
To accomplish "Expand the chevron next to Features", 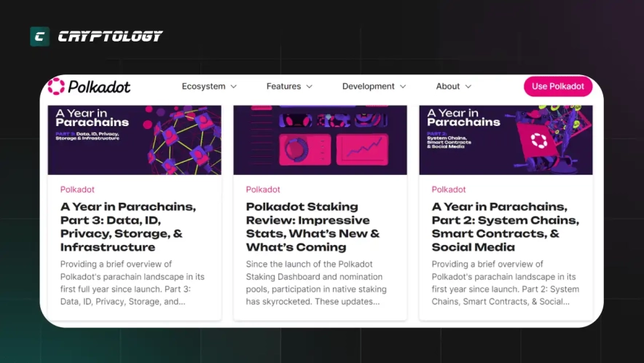I will [x=309, y=87].
